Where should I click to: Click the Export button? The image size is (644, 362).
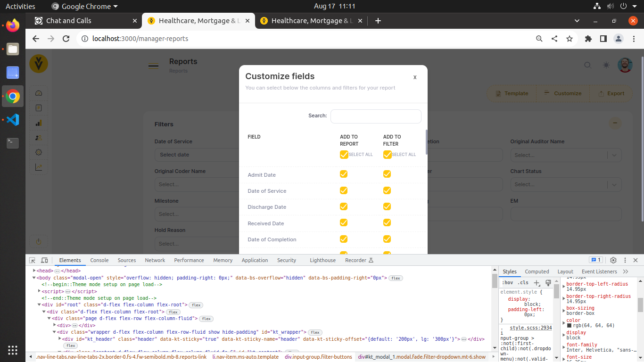point(611,93)
